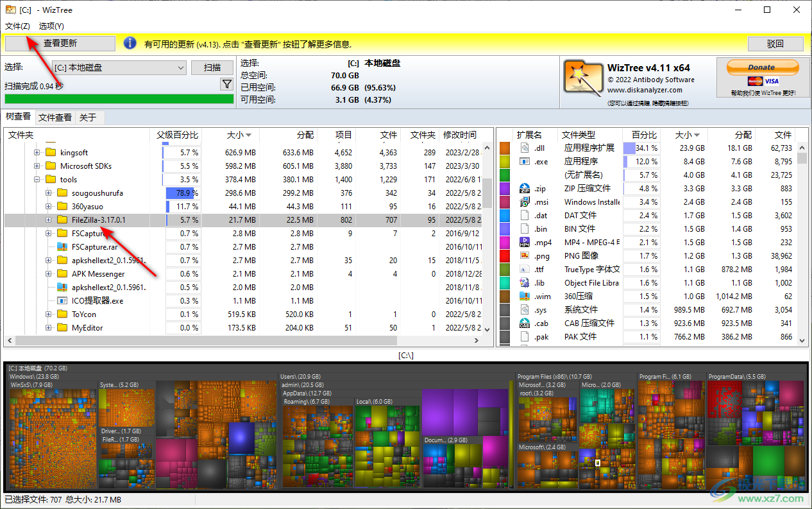This screenshot has height=509, width=812.
Task: Open the 选项(Y) menu
Action: 51,26
